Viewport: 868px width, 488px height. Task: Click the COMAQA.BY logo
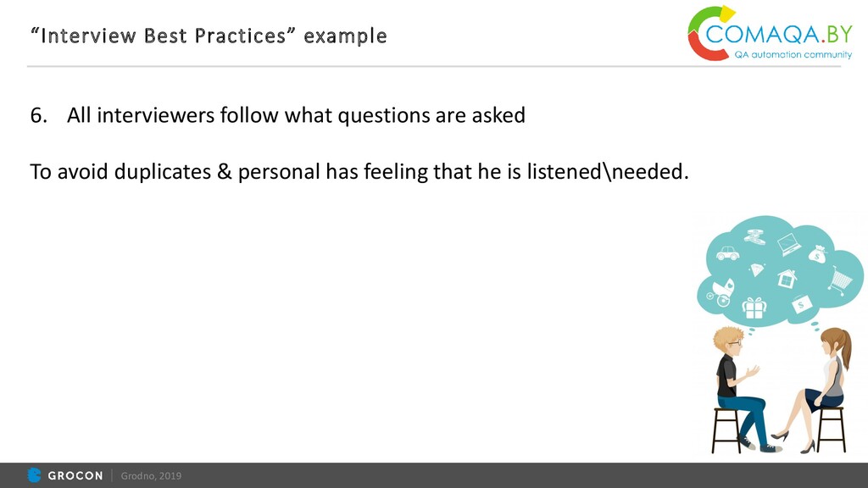(770, 33)
